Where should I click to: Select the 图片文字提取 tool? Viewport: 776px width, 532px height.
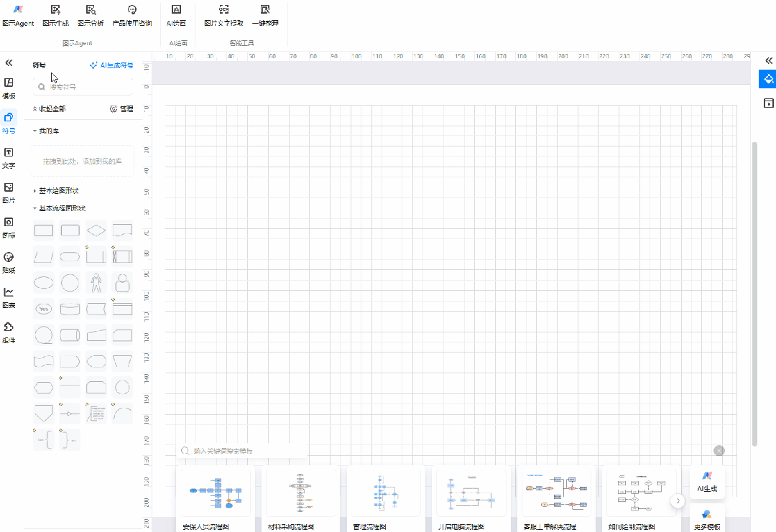point(223,15)
